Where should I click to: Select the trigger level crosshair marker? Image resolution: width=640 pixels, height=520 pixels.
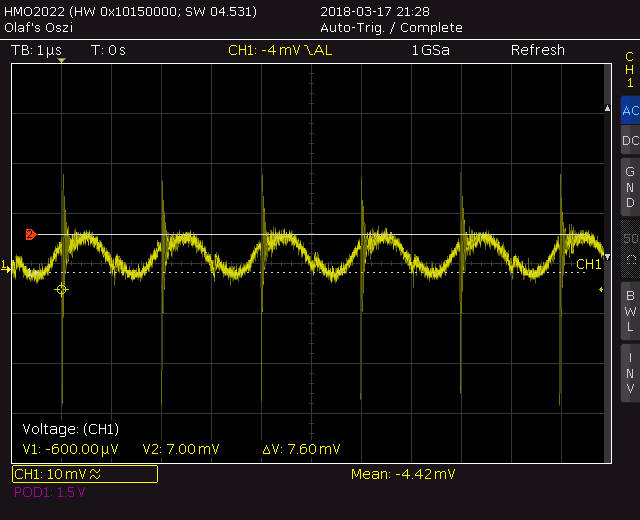click(61, 290)
